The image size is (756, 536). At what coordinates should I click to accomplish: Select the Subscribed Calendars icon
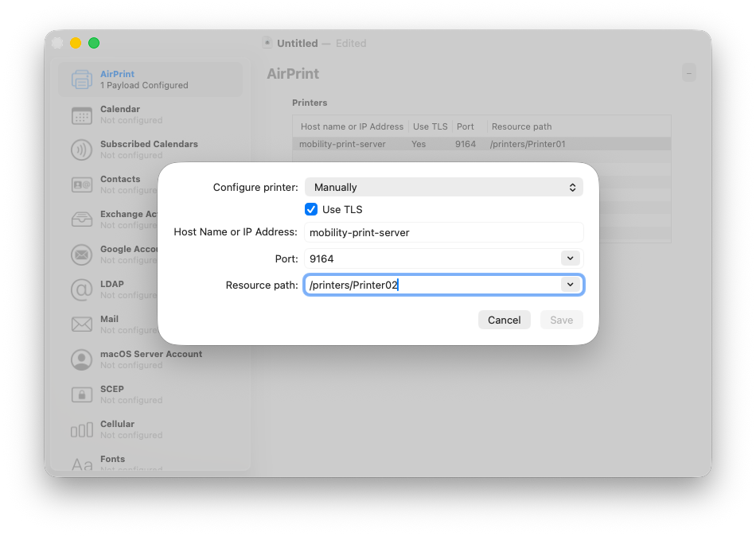point(81,150)
